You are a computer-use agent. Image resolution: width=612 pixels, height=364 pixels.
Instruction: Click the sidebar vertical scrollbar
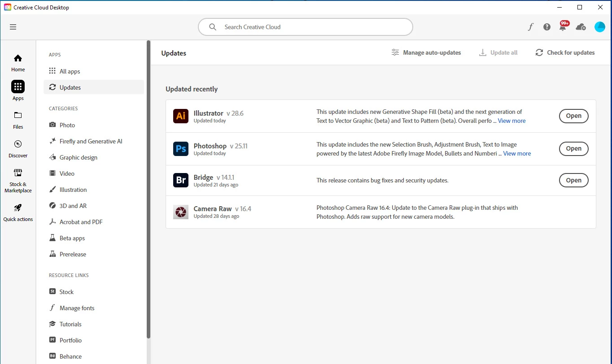[149, 190]
